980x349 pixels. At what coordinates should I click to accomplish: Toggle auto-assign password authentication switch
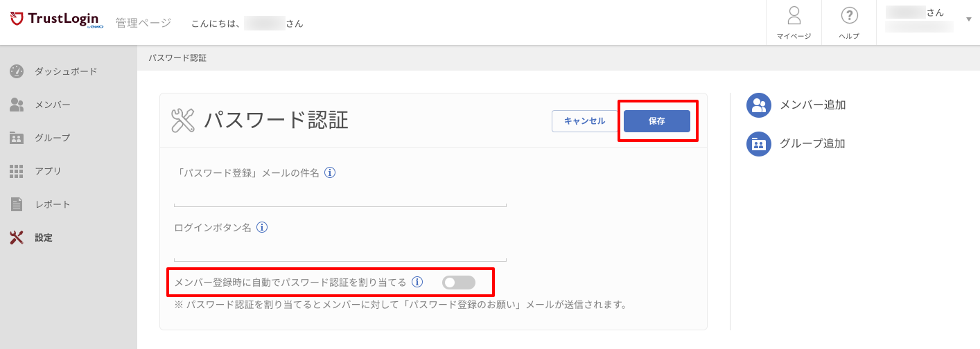459,283
